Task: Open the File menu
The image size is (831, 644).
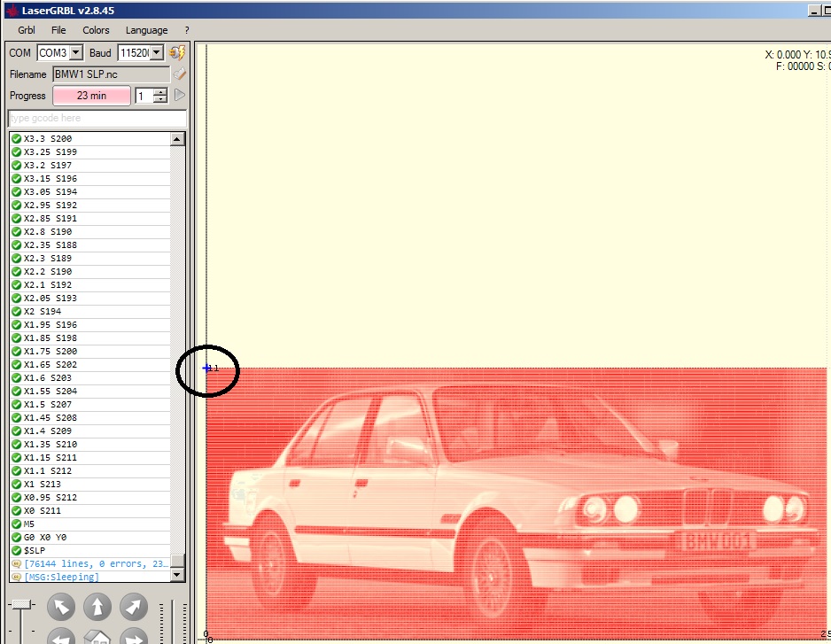Action: 58,30
